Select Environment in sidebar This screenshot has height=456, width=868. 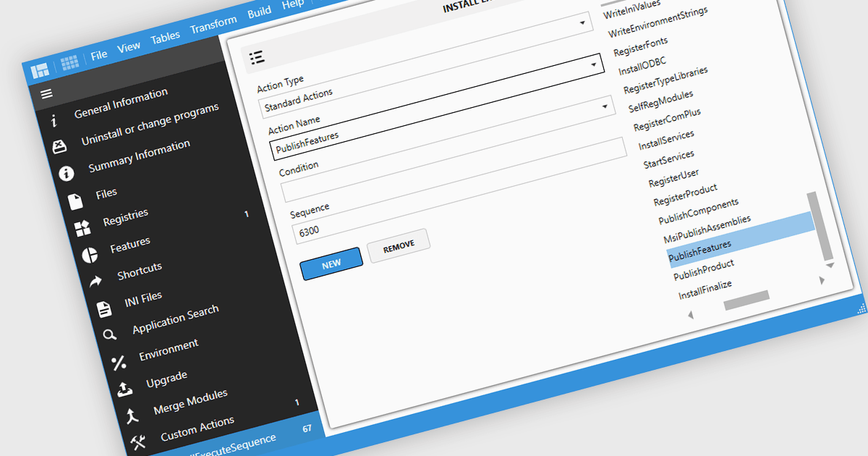coord(169,350)
